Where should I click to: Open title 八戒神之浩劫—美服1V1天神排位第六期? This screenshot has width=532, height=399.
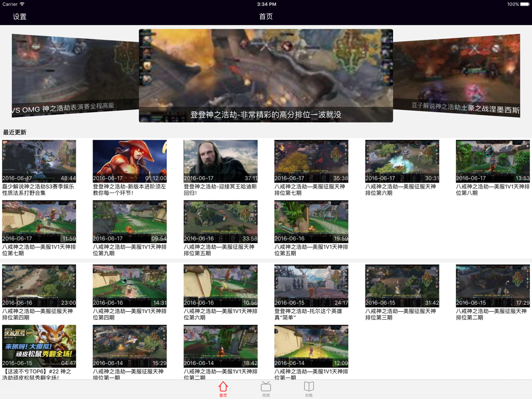click(x=221, y=314)
